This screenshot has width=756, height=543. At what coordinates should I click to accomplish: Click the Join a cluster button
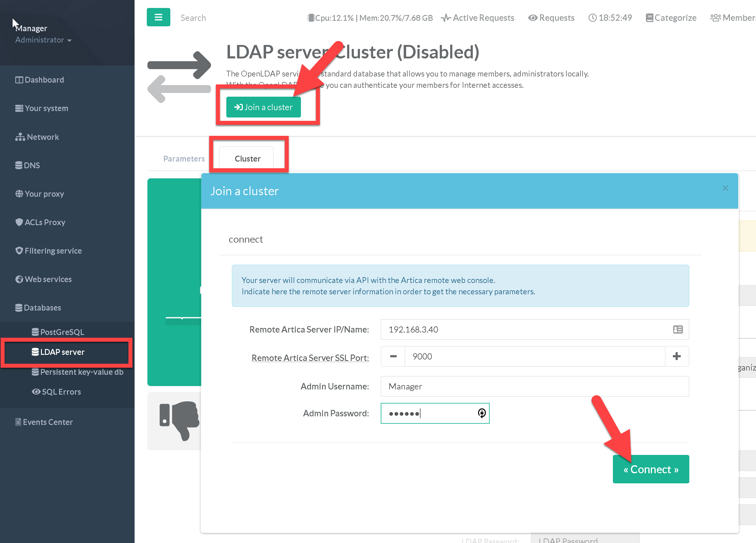263,107
